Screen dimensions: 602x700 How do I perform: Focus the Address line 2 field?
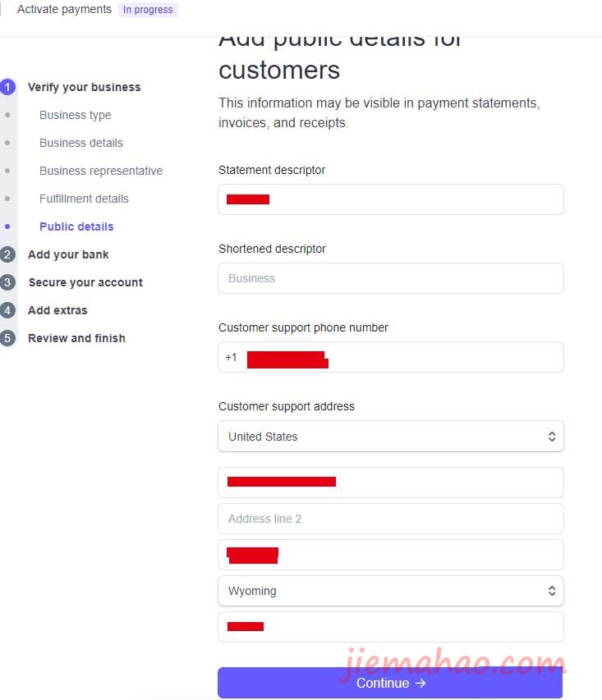[x=390, y=519]
